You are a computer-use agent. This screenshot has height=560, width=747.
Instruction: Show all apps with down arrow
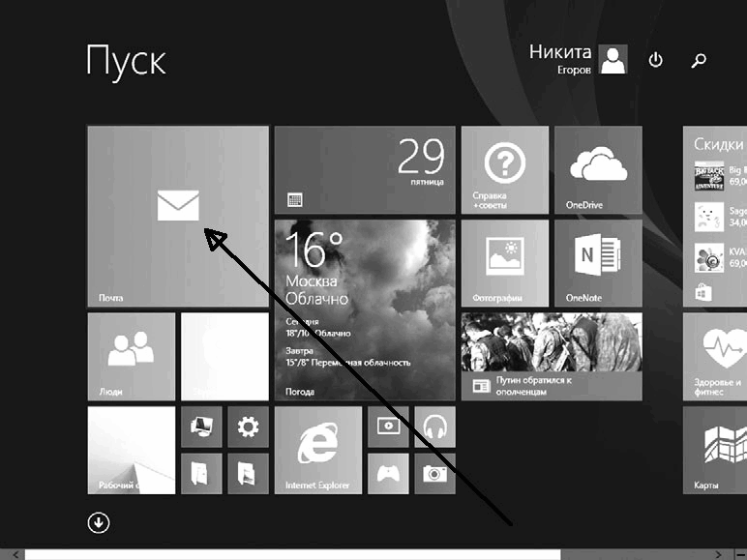[99, 523]
